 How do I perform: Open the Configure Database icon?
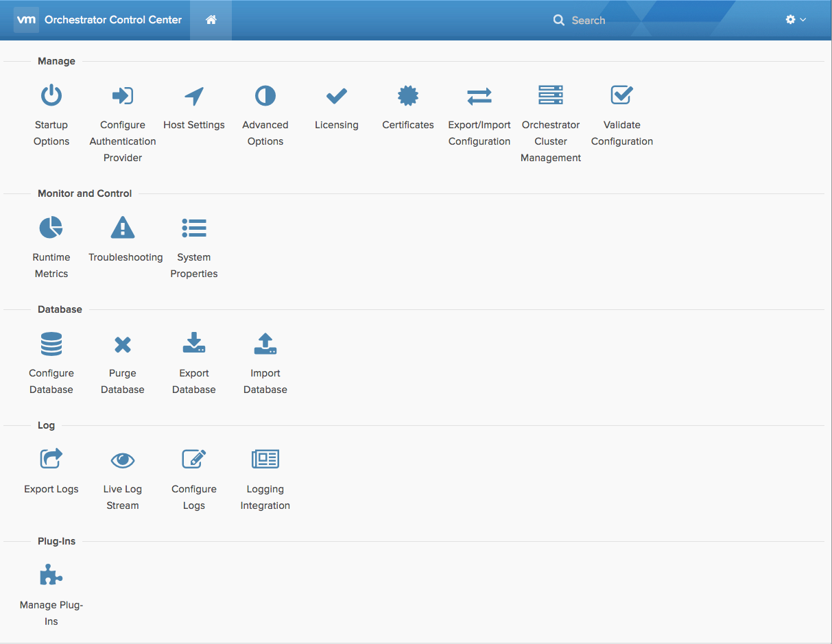click(x=51, y=344)
